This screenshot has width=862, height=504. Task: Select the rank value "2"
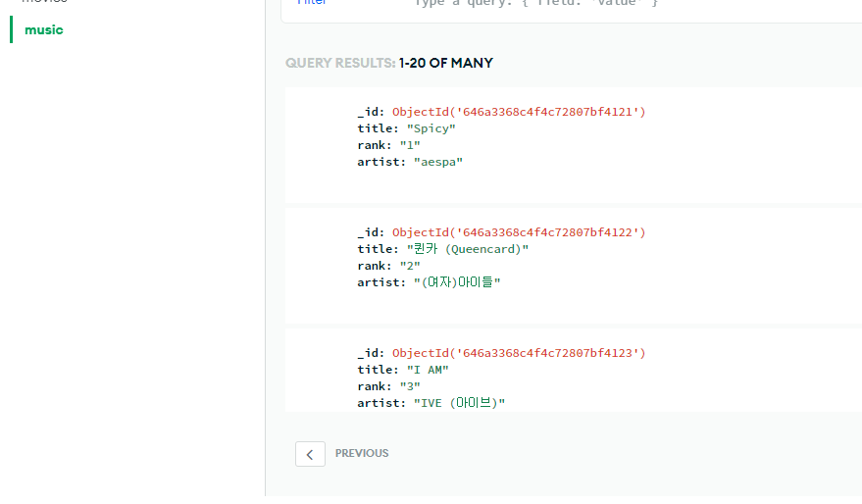(x=410, y=266)
